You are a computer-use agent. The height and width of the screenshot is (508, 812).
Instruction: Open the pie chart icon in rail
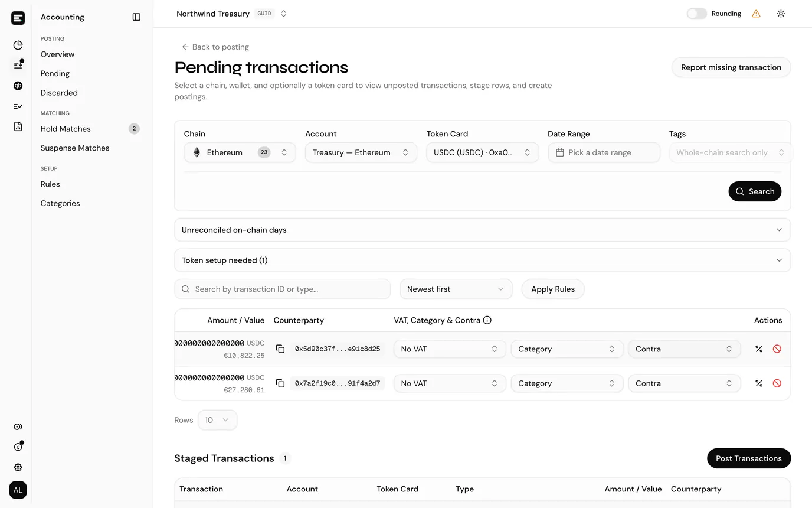click(x=18, y=45)
